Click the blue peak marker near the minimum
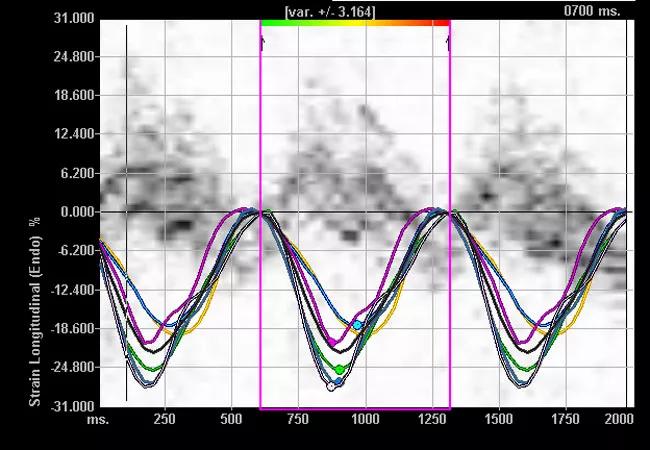Screen dimensions: 650x450 (x=339, y=382)
